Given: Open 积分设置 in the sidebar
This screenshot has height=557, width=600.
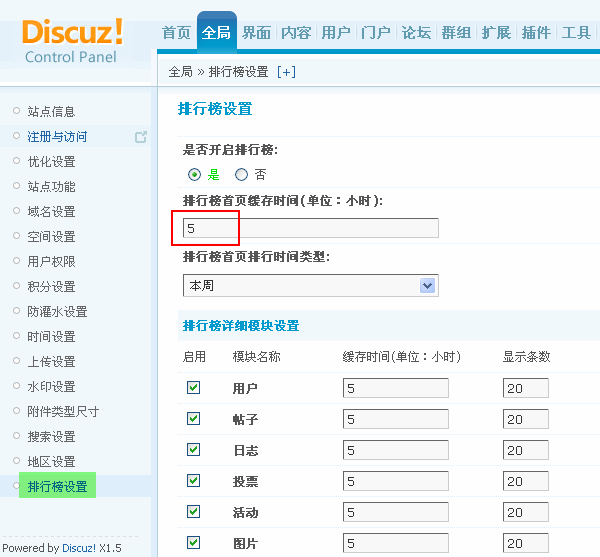Looking at the screenshot, I should [51, 287].
